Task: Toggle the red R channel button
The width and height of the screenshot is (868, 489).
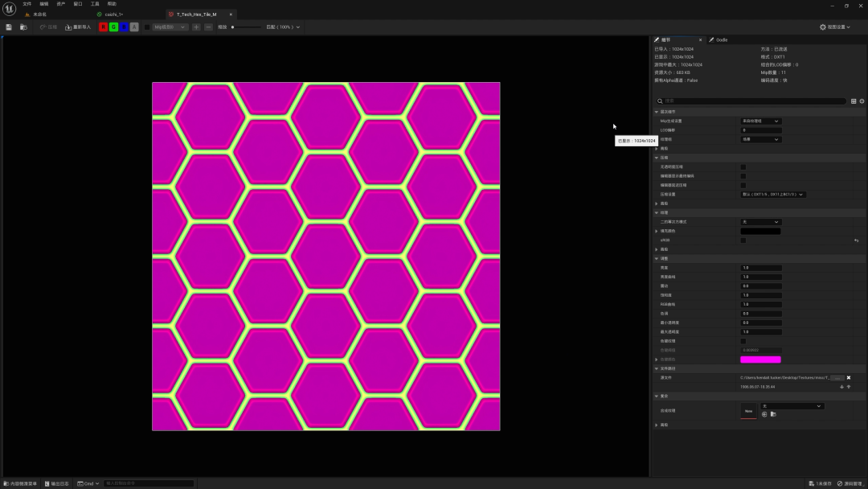Action: click(x=103, y=27)
